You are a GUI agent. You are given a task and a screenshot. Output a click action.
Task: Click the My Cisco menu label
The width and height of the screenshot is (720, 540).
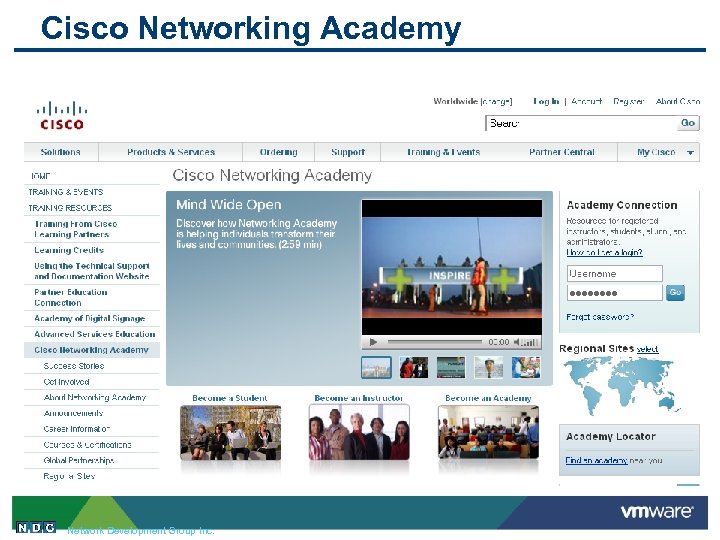point(656,152)
